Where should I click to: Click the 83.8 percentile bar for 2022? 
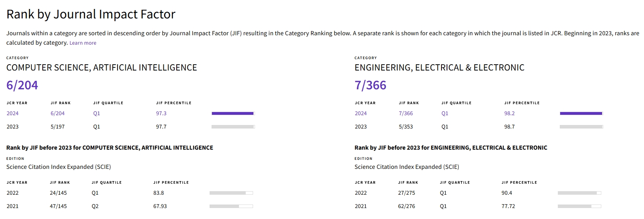[x=231, y=193]
